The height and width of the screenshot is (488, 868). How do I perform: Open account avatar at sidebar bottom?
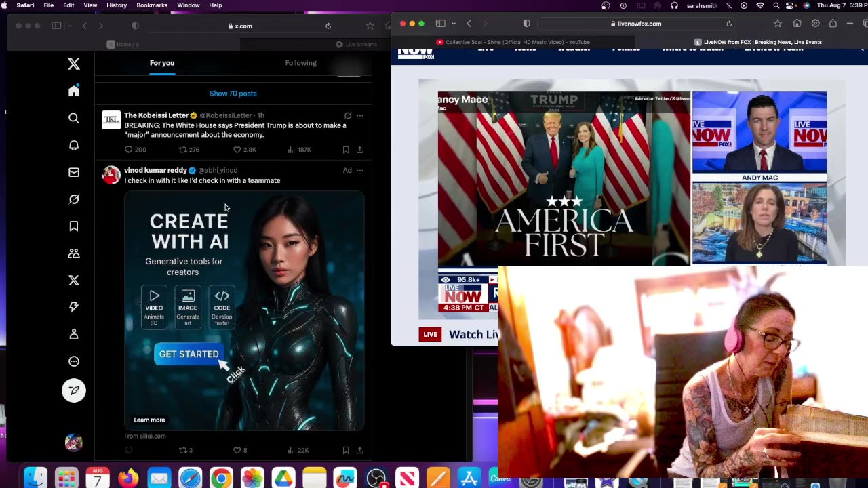pyautogui.click(x=74, y=443)
